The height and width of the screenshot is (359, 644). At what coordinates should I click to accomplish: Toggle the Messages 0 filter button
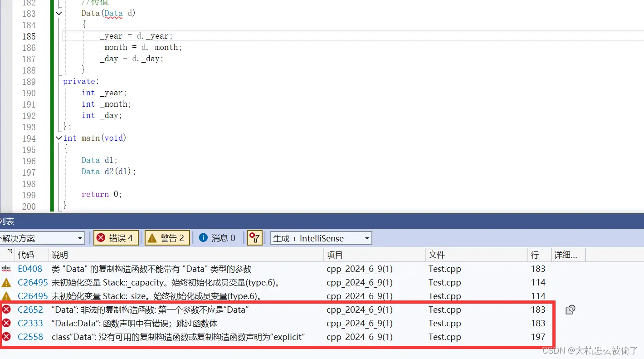click(217, 238)
